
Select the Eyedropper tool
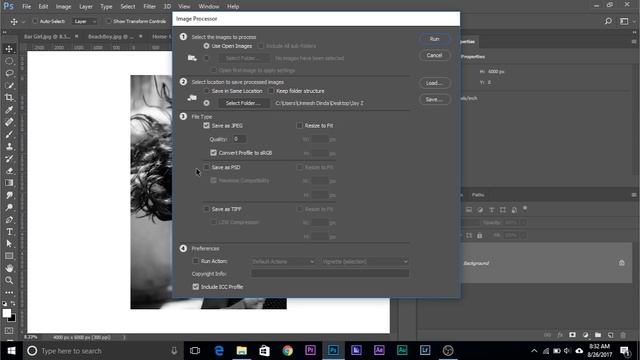tap(9, 110)
